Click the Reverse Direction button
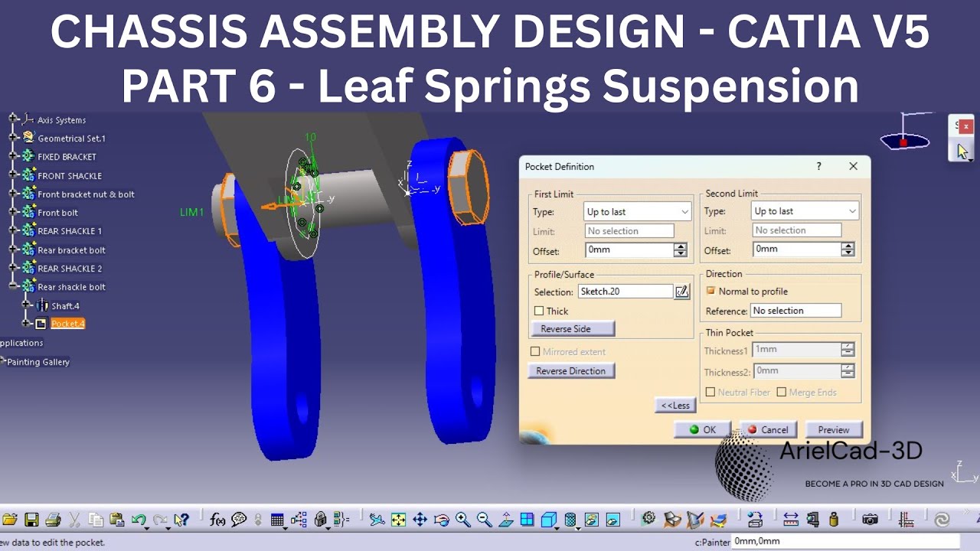The width and height of the screenshot is (980, 551). [x=571, y=371]
